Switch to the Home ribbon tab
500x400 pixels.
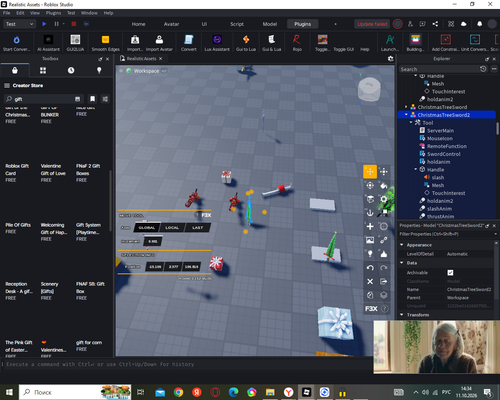(x=138, y=24)
